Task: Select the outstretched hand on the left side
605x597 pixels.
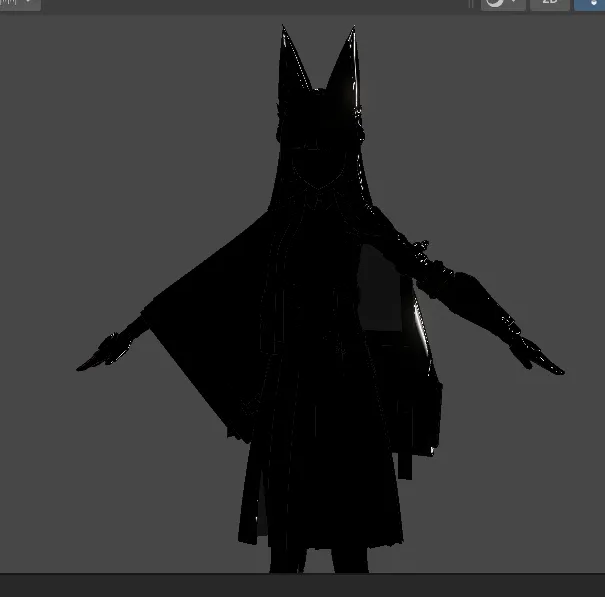Action: click(x=100, y=356)
